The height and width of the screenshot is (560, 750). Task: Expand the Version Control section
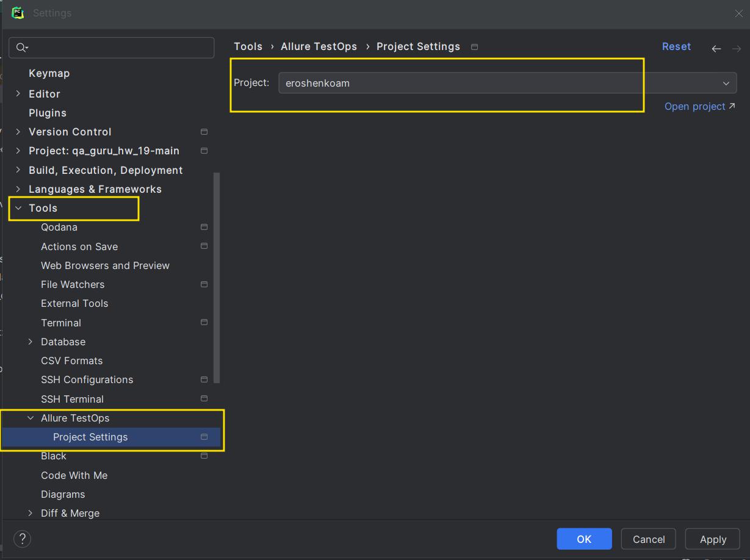click(18, 132)
